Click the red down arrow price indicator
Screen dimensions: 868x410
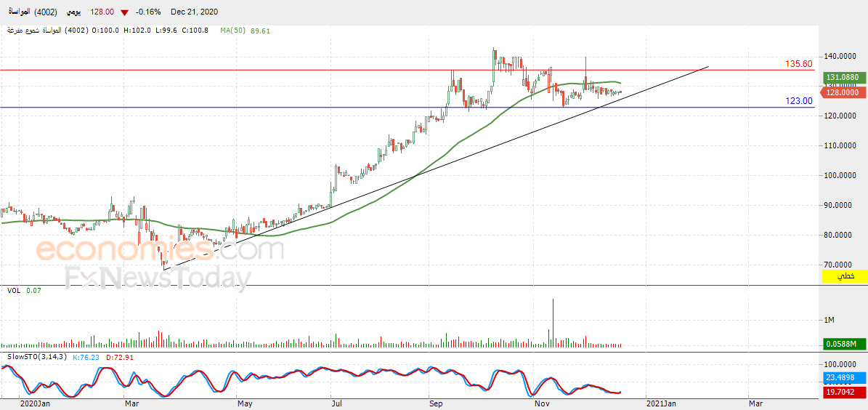point(126,12)
